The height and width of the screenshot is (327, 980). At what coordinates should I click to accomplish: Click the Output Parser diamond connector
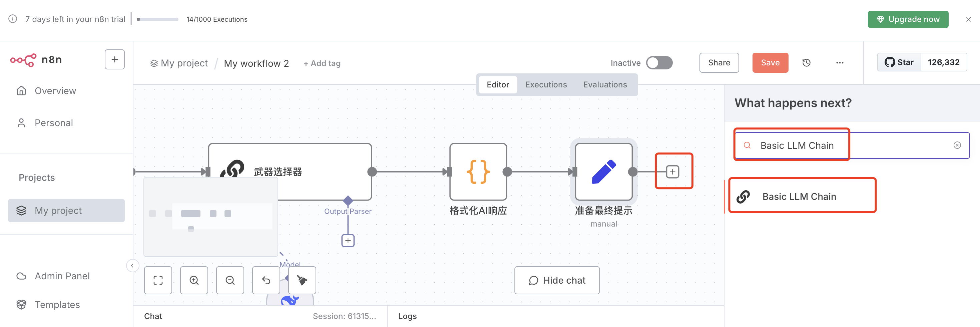(x=348, y=200)
